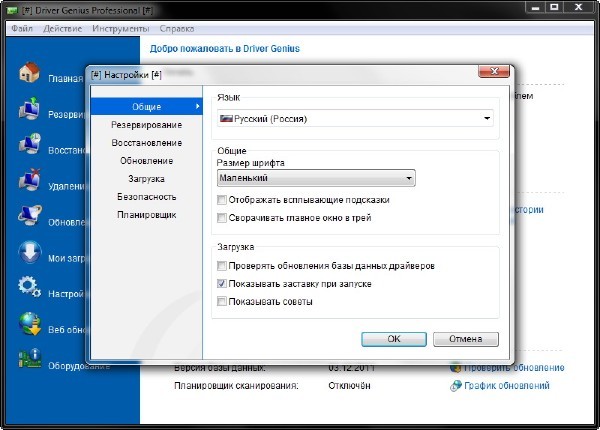This screenshot has width=600, height=430.
Task: Click the Отключён scheduler status text
Action: pos(349,386)
